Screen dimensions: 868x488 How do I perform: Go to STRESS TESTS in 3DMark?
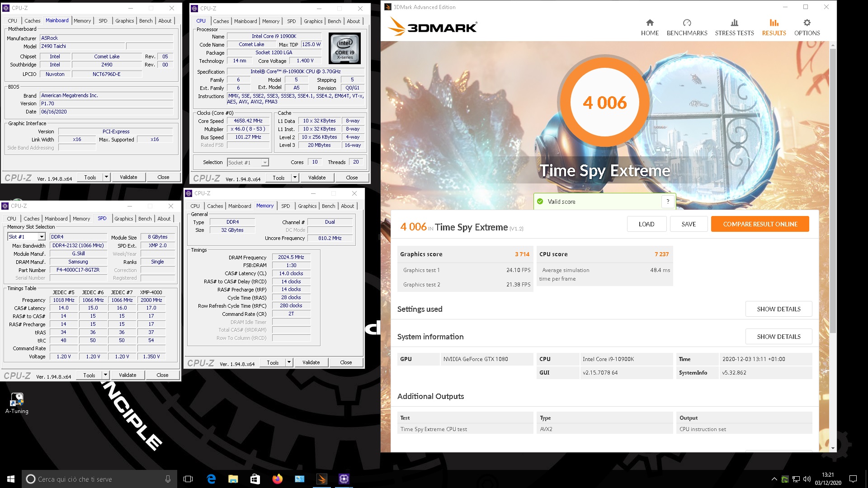[734, 28]
